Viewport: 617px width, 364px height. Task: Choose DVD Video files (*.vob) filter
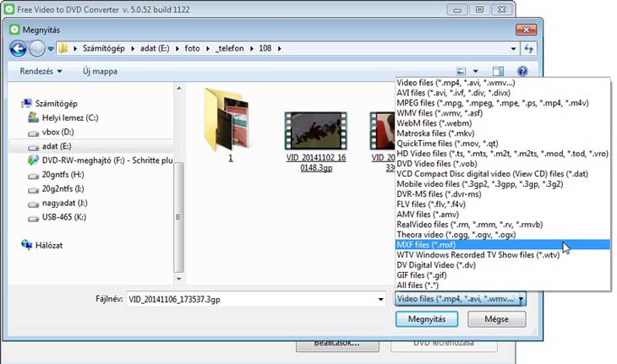503,164
